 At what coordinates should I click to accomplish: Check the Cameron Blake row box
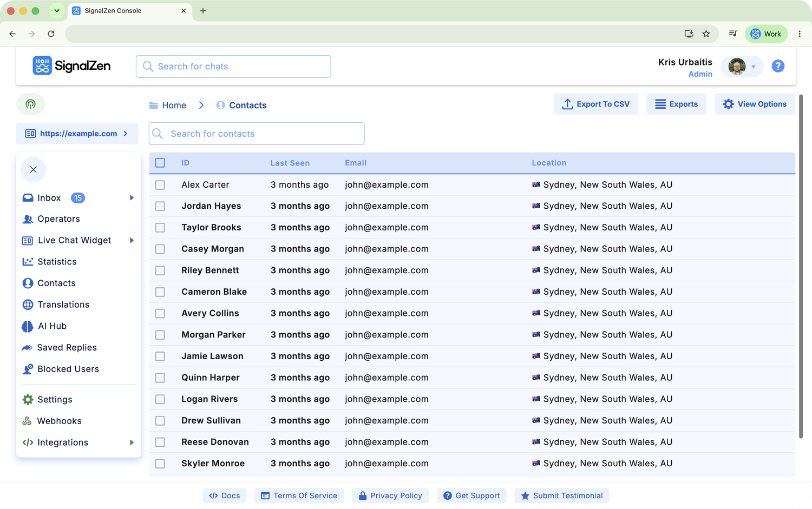click(160, 292)
